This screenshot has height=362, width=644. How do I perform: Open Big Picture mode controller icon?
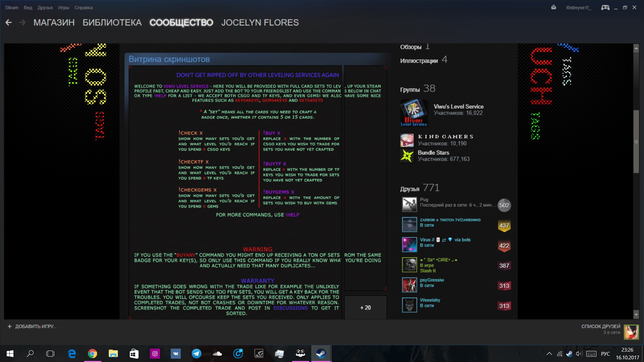[605, 7]
